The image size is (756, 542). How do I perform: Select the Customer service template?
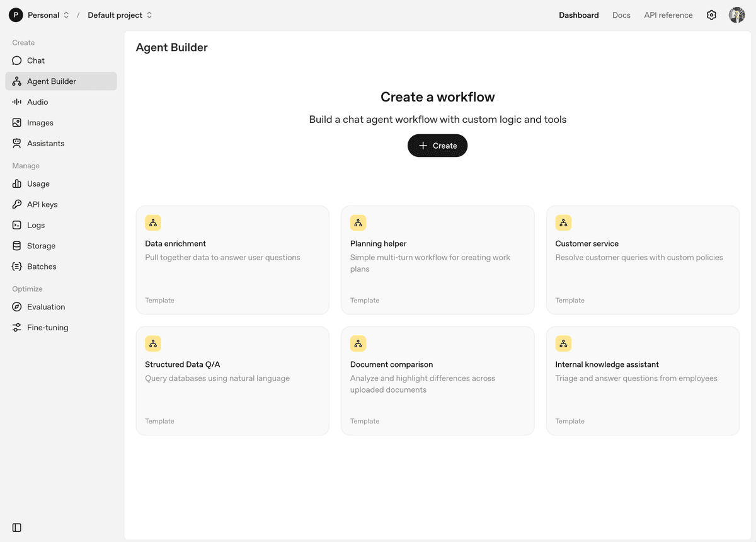pos(643,260)
